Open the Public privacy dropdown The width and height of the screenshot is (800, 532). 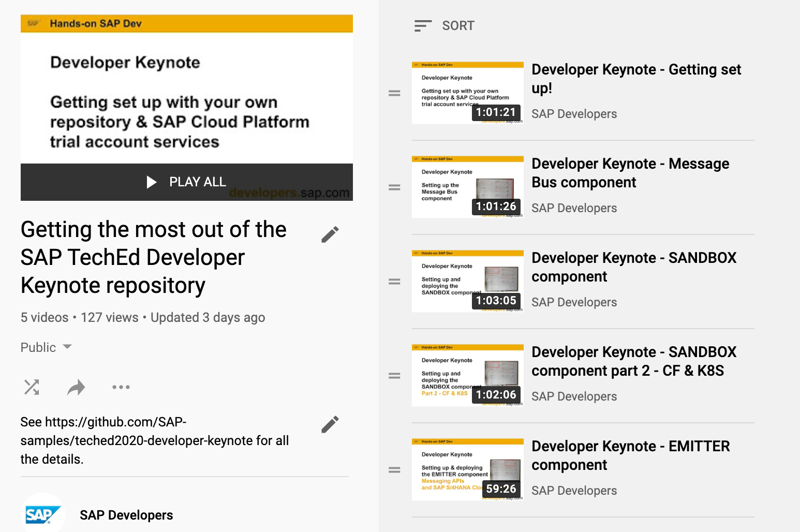[x=47, y=347]
